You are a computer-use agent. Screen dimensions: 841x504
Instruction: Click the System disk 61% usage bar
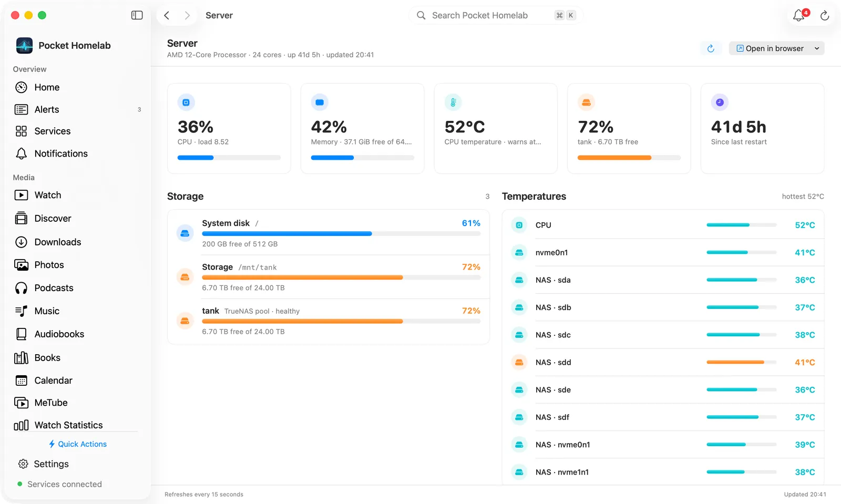[341, 233]
